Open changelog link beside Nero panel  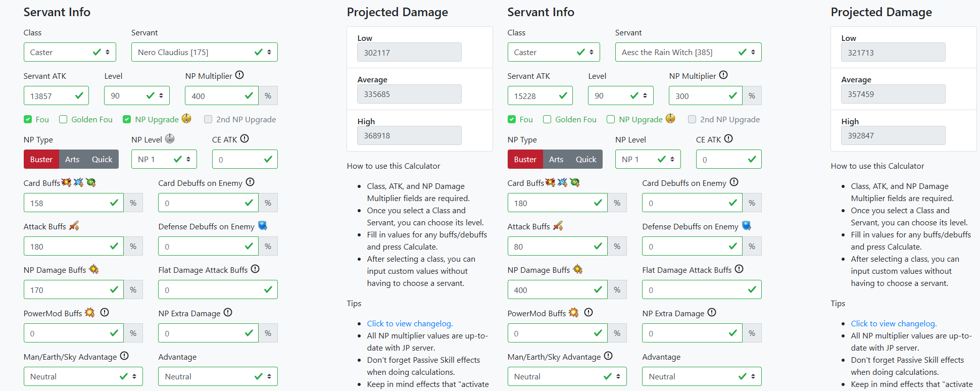(410, 323)
